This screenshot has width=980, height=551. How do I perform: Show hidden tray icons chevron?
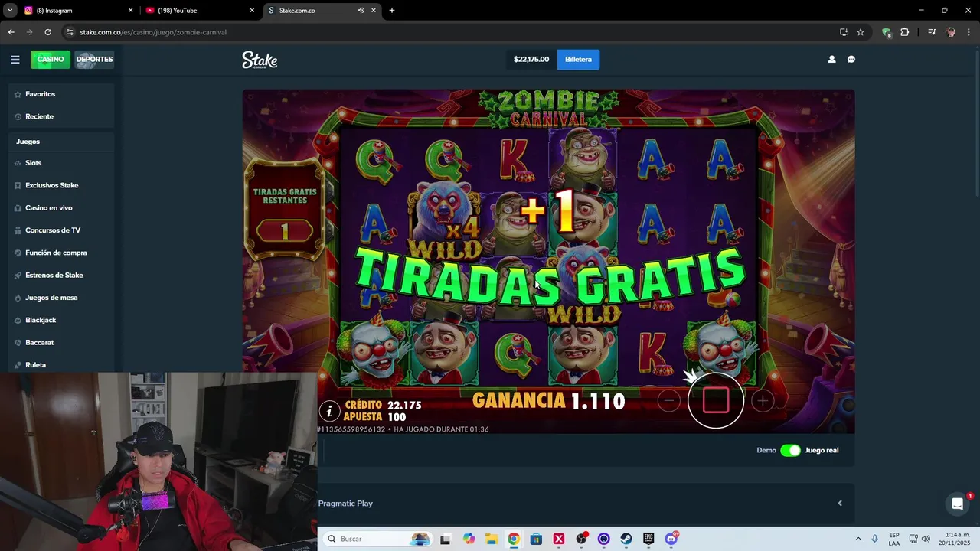(857, 539)
